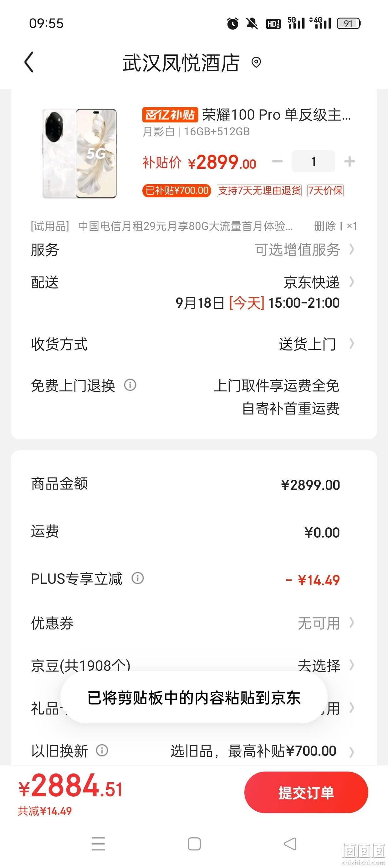This screenshot has width=388, height=868.
Task: Tap the back arrow icon
Action: pos(29,62)
